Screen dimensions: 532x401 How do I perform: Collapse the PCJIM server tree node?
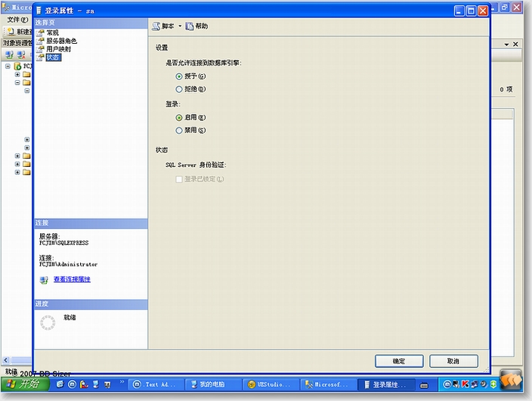8,66
